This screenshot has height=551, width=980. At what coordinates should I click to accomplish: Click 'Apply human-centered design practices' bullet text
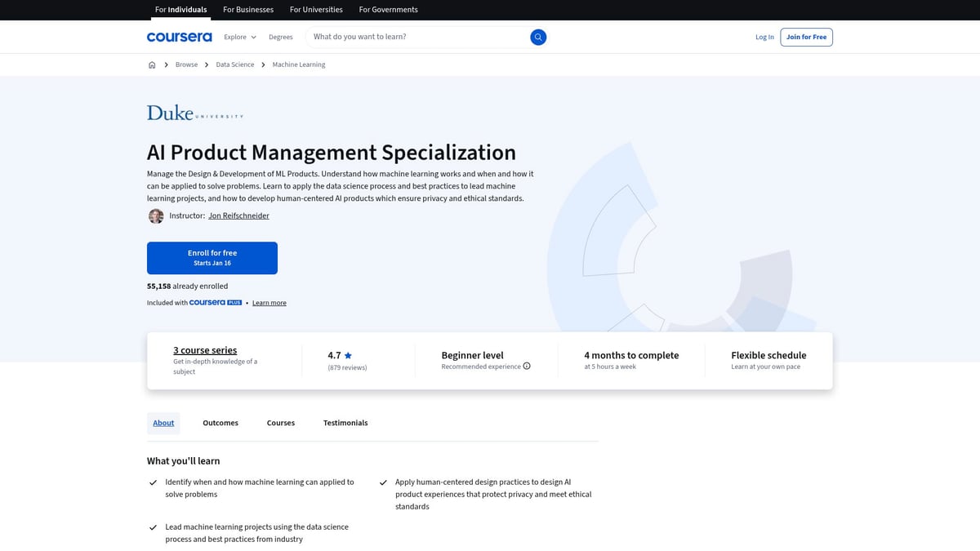pyautogui.click(x=493, y=495)
